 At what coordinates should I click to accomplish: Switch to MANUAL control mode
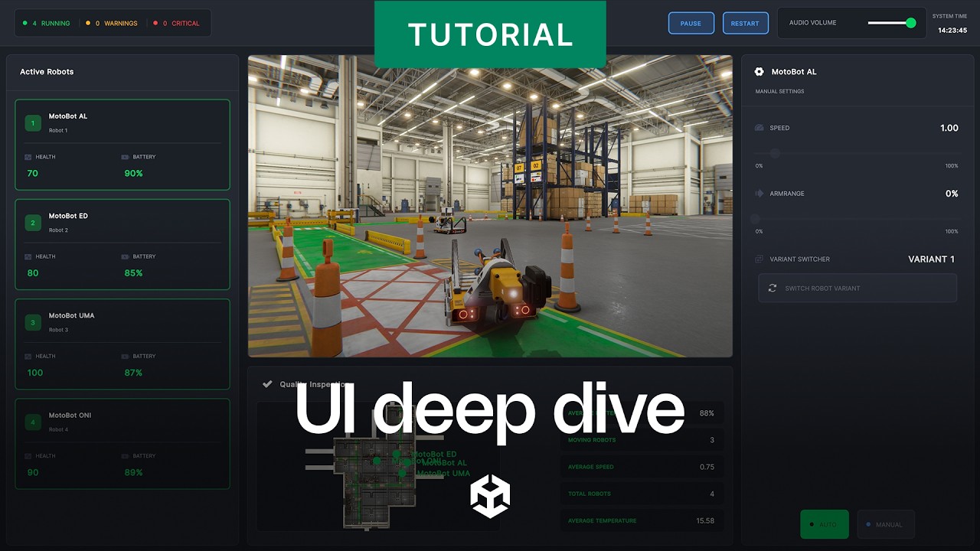[886, 524]
